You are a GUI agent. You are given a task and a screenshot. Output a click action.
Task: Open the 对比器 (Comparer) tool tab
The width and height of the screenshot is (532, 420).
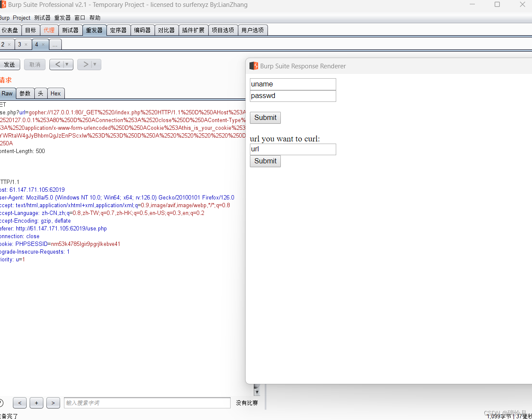pyautogui.click(x=166, y=30)
